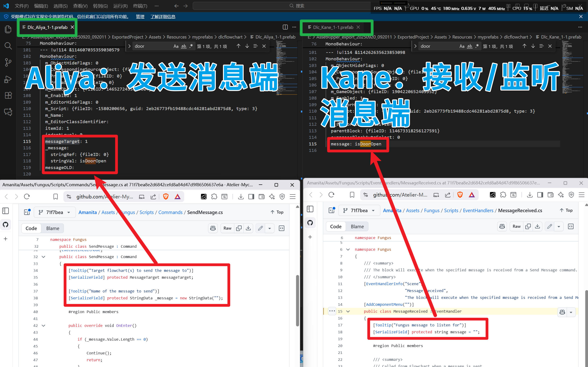This screenshot has width=588, height=367.
Task: Click Brave Shields icon in left browser
Action: click(x=166, y=197)
